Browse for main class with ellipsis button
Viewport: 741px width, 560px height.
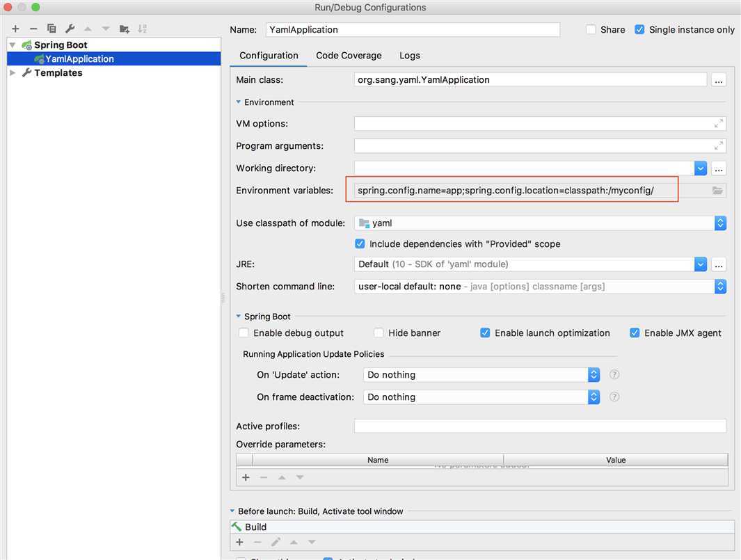[718, 80]
